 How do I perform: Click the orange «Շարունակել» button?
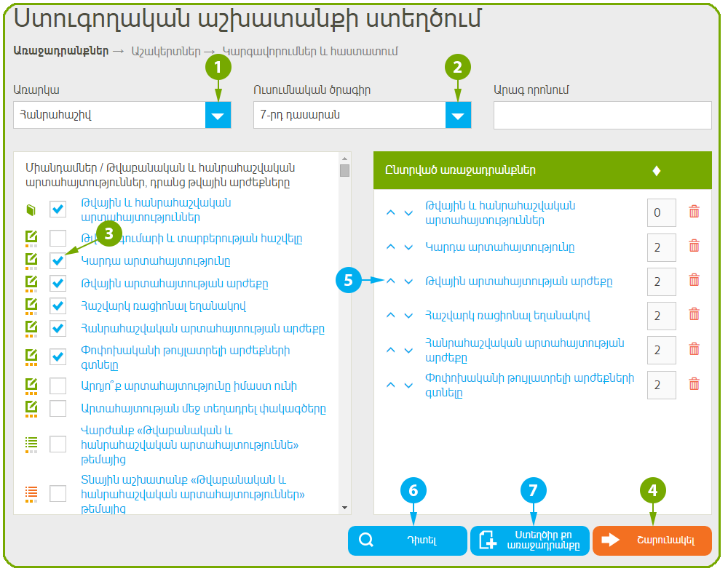(652, 540)
